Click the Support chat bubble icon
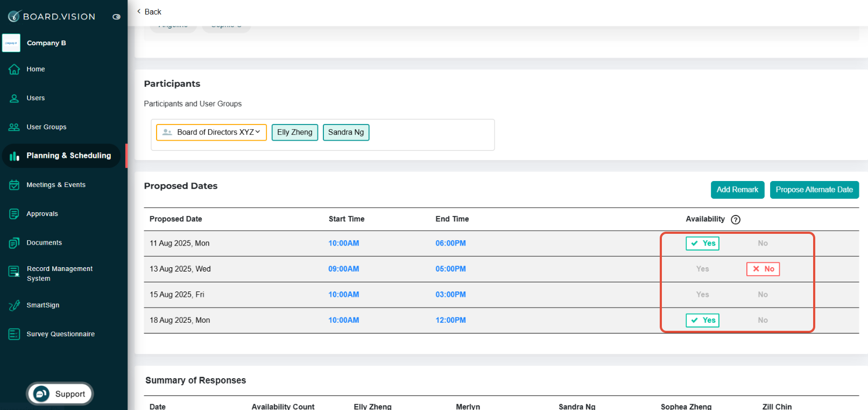Image resolution: width=868 pixels, height=410 pixels. pyautogui.click(x=41, y=394)
